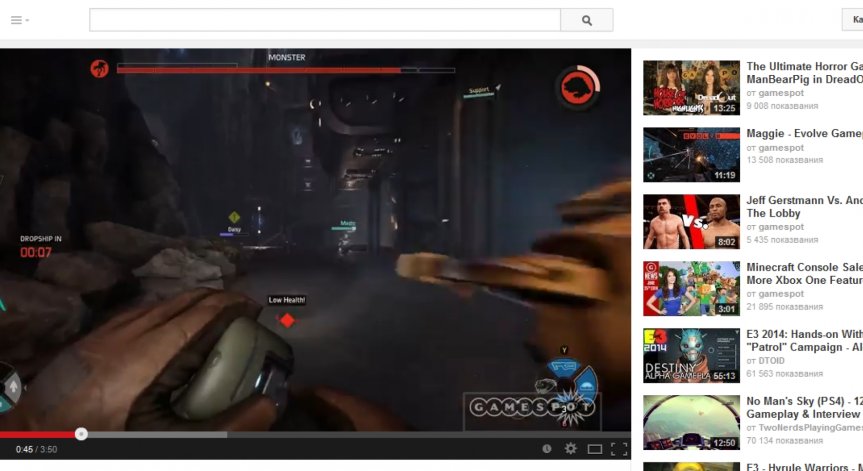Image resolution: width=863 pixels, height=471 pixels.
Task: Toggle theater mode in the player
Action: point(595,449)
